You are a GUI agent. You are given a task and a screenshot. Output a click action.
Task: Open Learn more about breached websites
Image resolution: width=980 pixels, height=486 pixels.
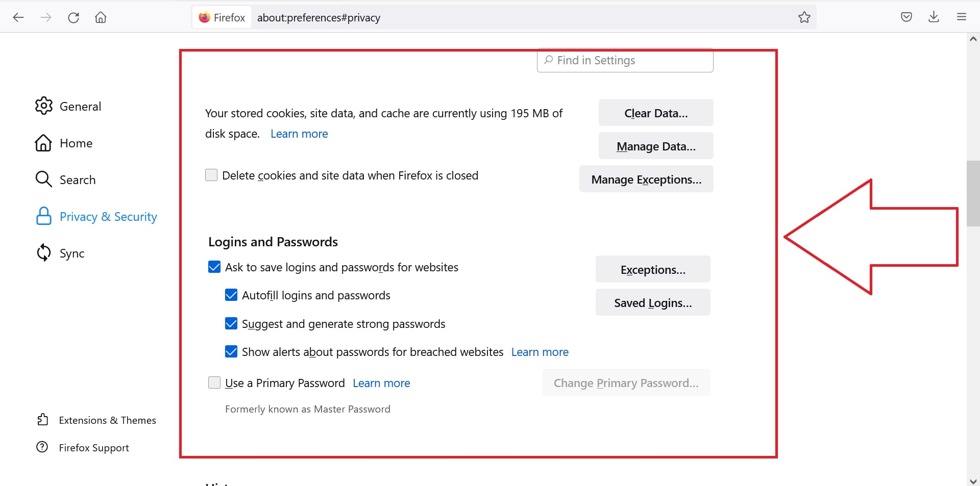pos(540,352)
